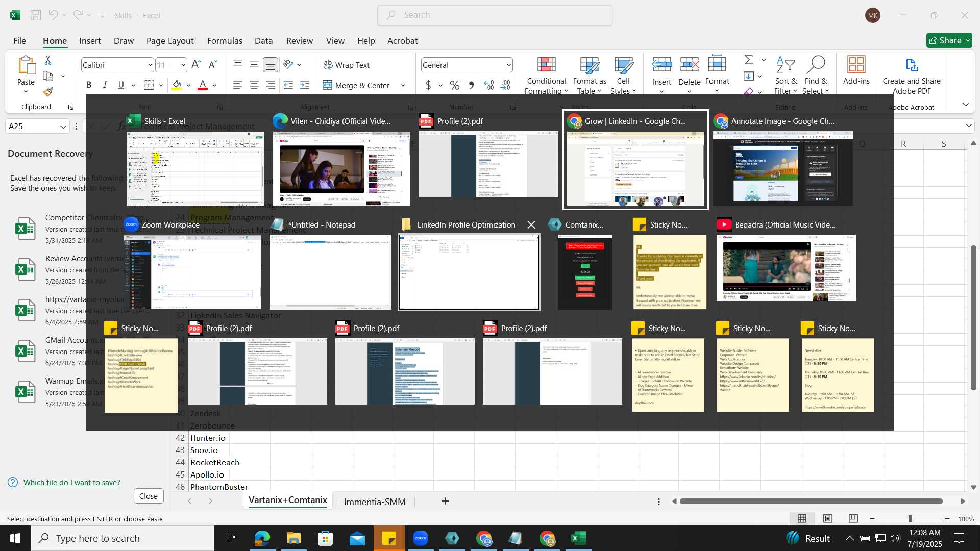The image size is (980, 551).
Task: Click the Format Painter brush icon
Action: click(x=48, y=92)
